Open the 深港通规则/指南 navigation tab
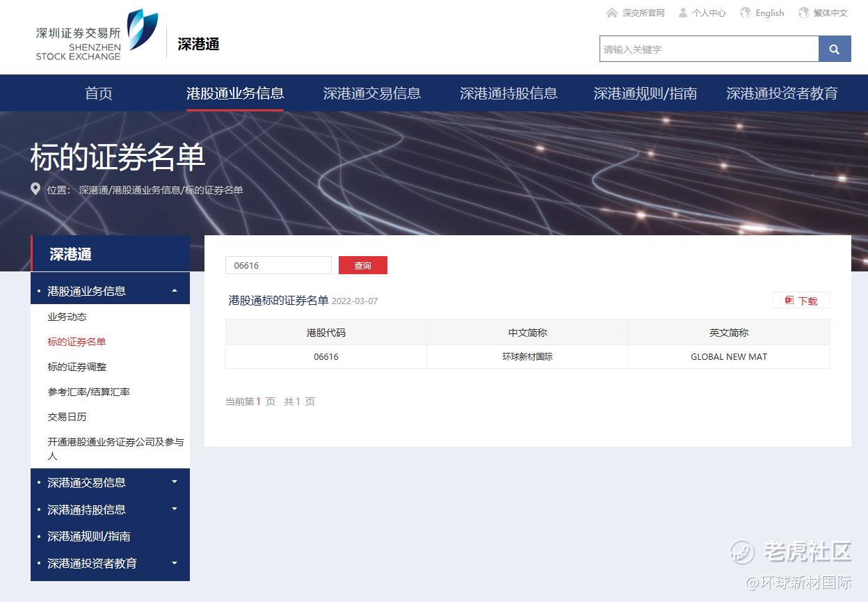Image resolution: width=868 pixels, height=602 pixels. (645, 93)
